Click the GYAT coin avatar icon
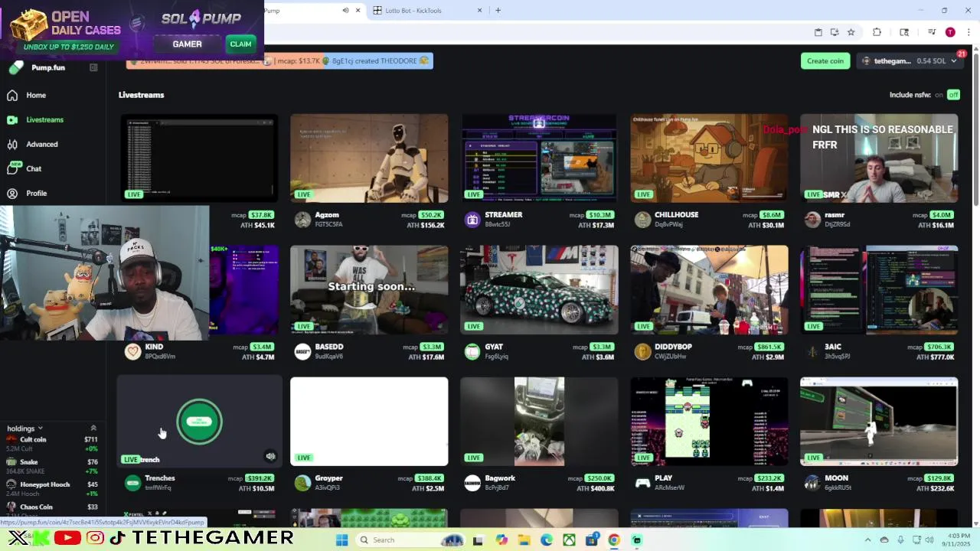980x551 pixels. 472,352
